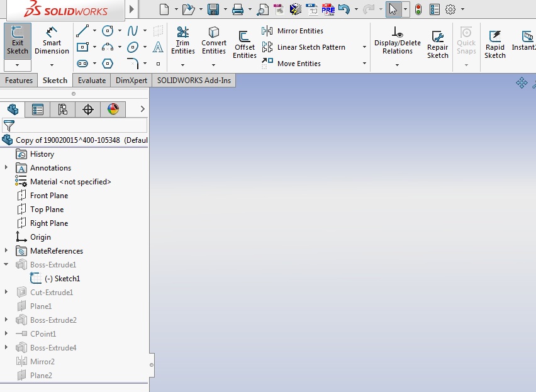The width and height of the screenshot is (536, 392).
Task: Click the Convert Entities tool
Action: pyautogui.click(x=214, y=40)
